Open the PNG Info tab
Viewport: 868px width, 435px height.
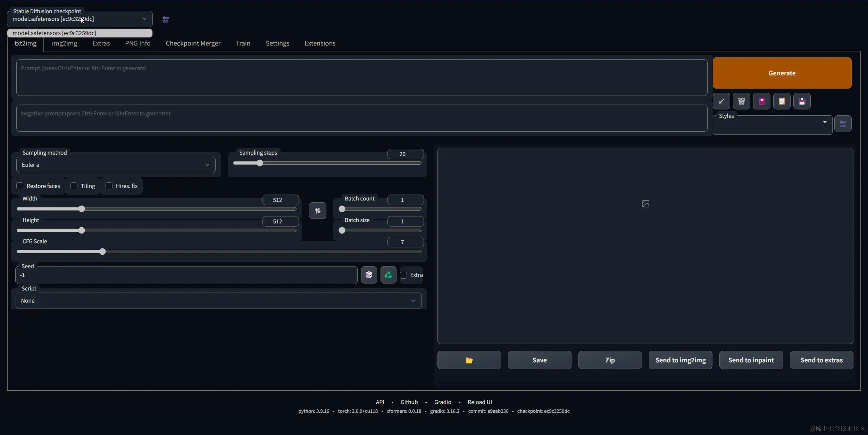pos(138,43)
